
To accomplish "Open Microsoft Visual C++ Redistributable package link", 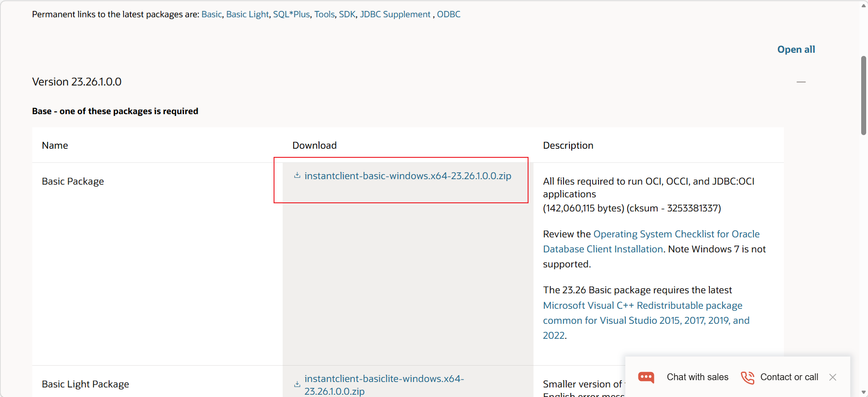I will coord(646,320).
